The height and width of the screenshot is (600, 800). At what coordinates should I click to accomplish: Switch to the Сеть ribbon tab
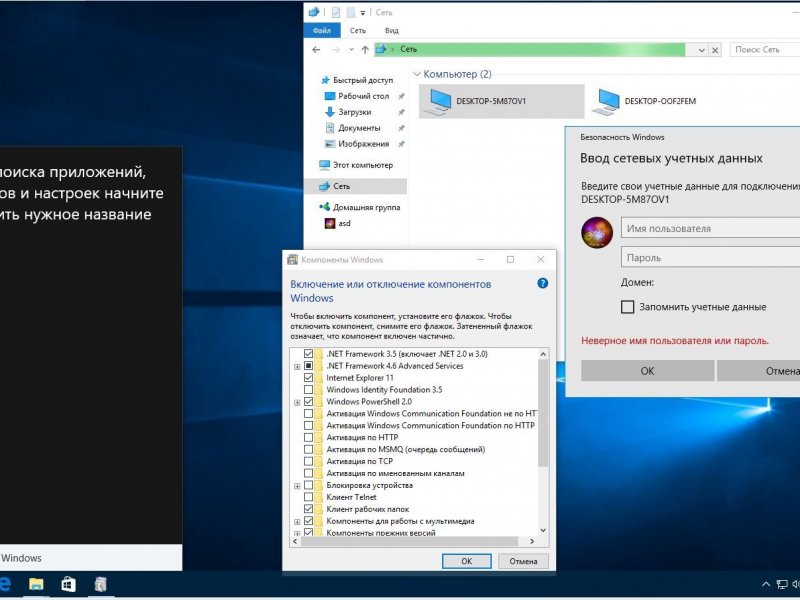358,31
